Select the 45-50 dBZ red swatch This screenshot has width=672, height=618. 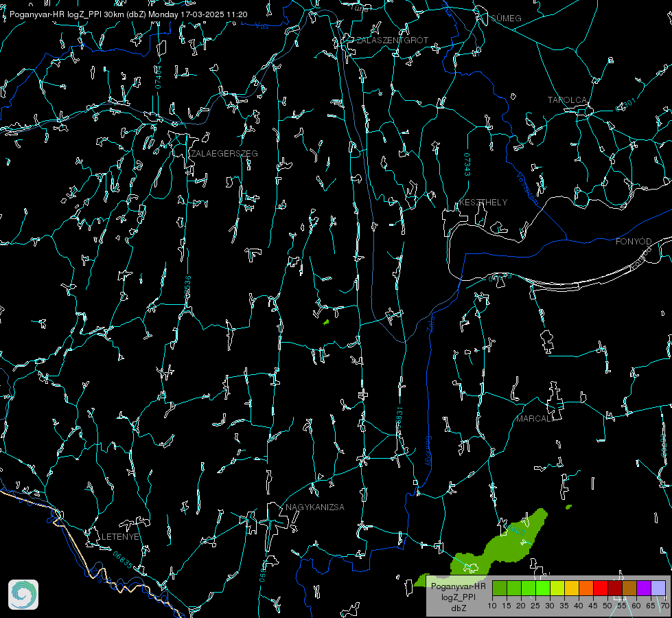(601, 588)
